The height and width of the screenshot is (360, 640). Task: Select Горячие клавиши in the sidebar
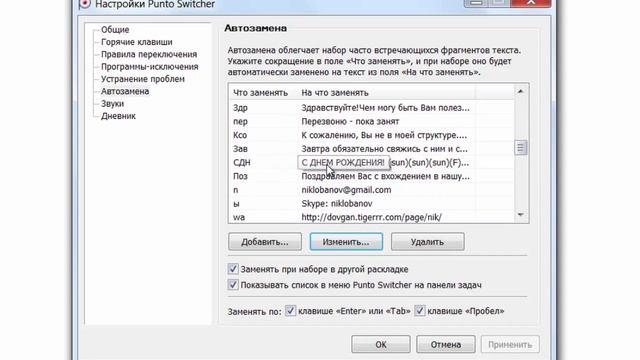pyautogui.click(x=137, y=42)
